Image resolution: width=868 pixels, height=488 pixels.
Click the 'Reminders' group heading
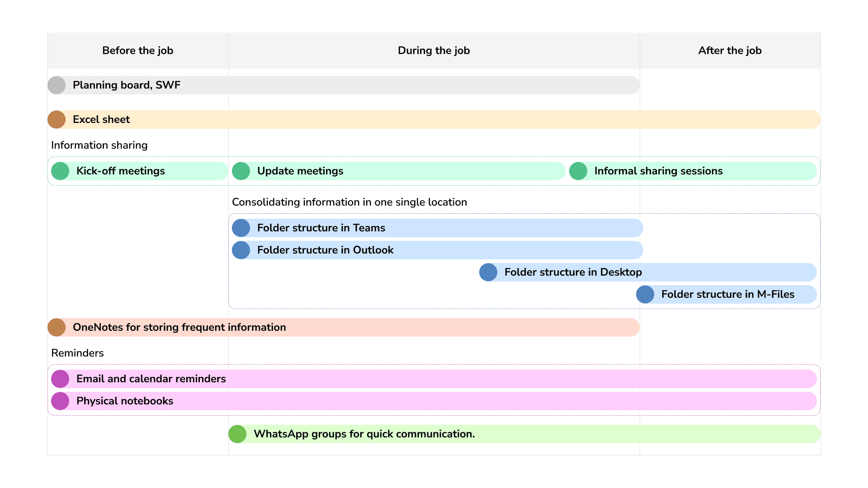77,353
